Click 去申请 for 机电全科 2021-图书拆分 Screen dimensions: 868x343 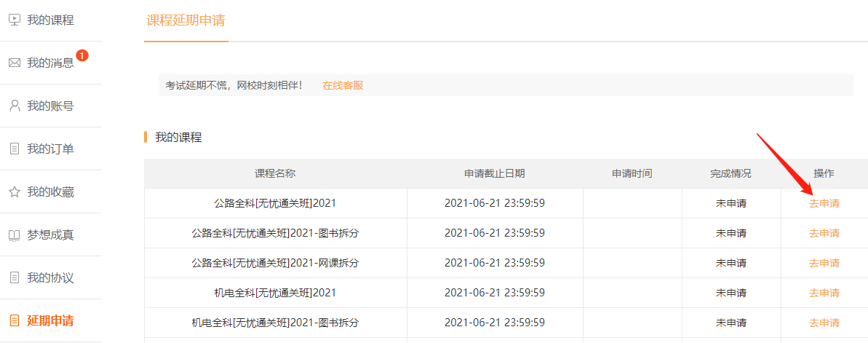824,323
